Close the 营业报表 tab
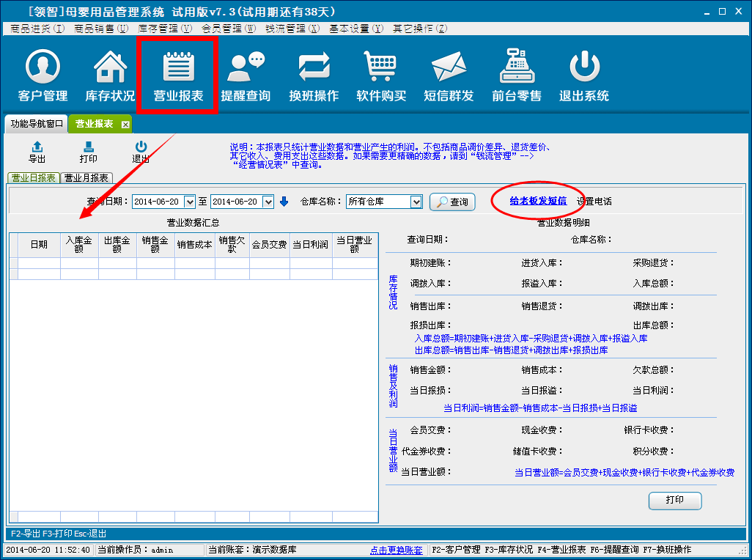This screenshot has height=560, width=752. click(125, 125)
